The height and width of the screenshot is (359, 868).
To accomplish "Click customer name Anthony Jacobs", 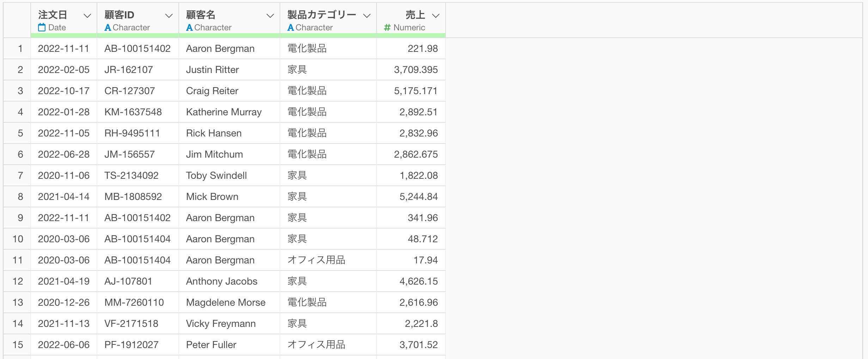I will pos(222,281).
